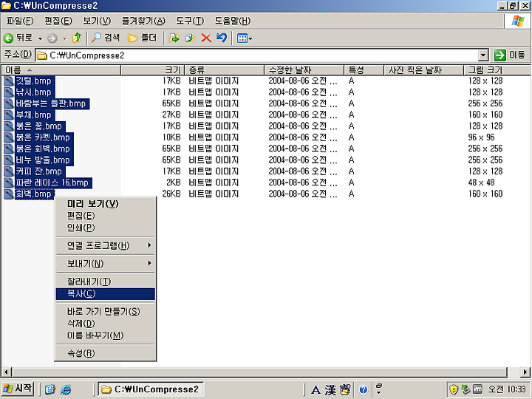Viewport: 532px width, 399px height.
Task: Open the 시작 Start button
Action: pyautogui.click(x=18, y=389)
